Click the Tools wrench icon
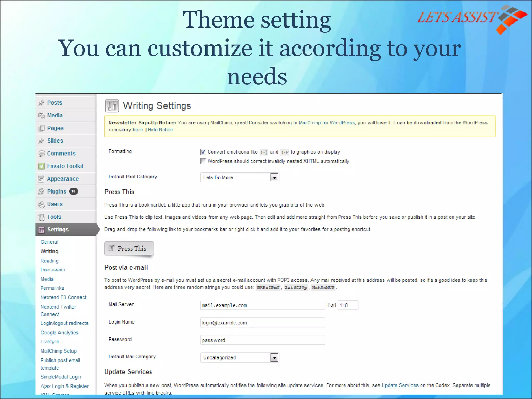Viewport: 532px width, 399px height. pyautogui.click(x=41, y=217)
